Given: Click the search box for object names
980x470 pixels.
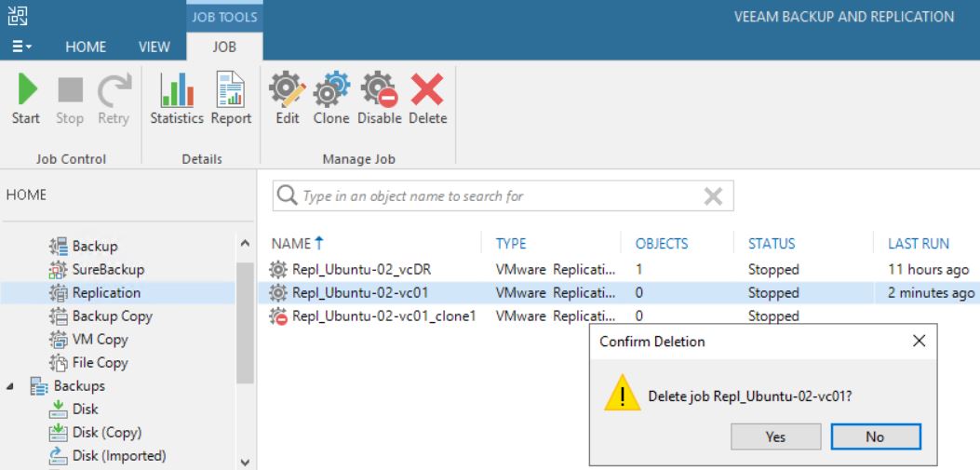Looking at the screenshot, I should click(x=503, y=196).
